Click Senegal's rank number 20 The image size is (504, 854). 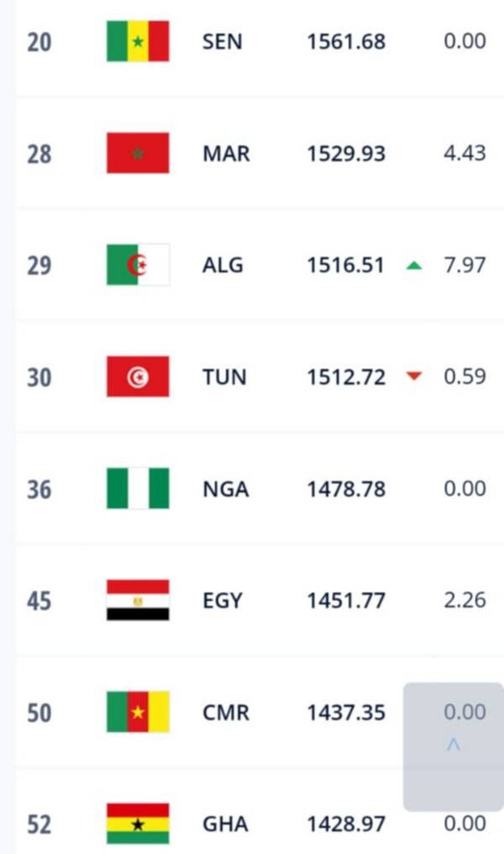[x=39, y=42]
